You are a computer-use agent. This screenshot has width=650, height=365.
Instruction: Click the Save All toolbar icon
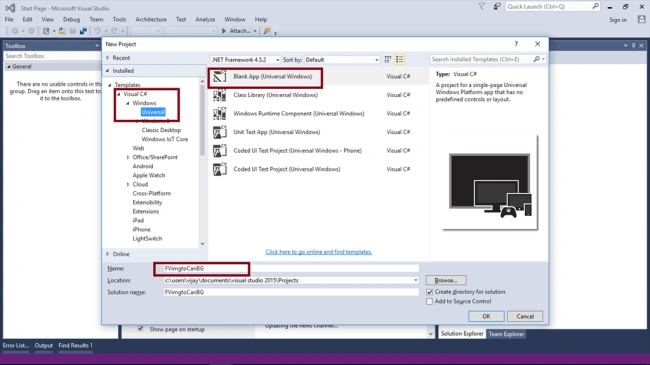(x=83, y=31)
